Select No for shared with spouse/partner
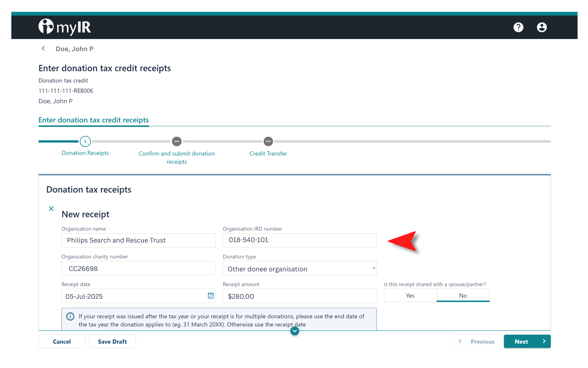Image resolution: width=588 pixels, height=368 pixels. (463, 295)
